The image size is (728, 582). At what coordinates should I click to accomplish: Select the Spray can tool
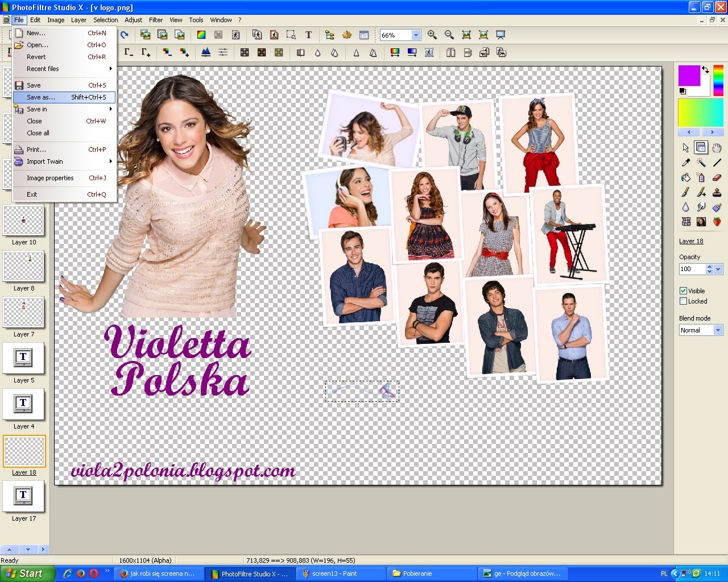coord(701,177)
